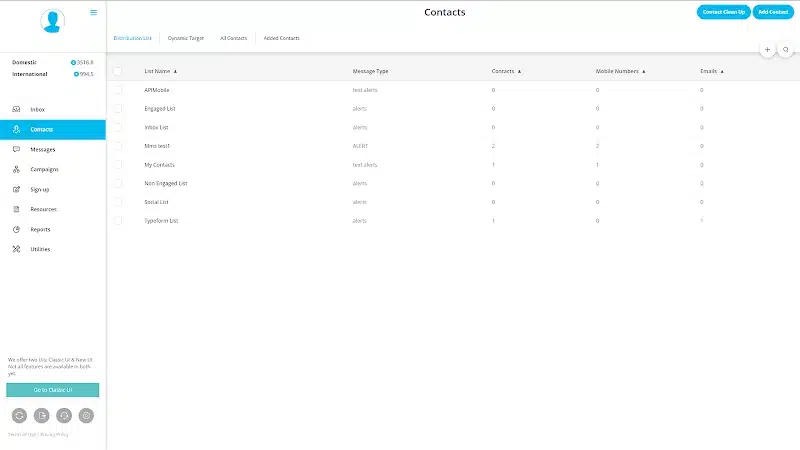800x450 pixels.
Task: Sort by List Name column arrow
Action: pos(175,72)
